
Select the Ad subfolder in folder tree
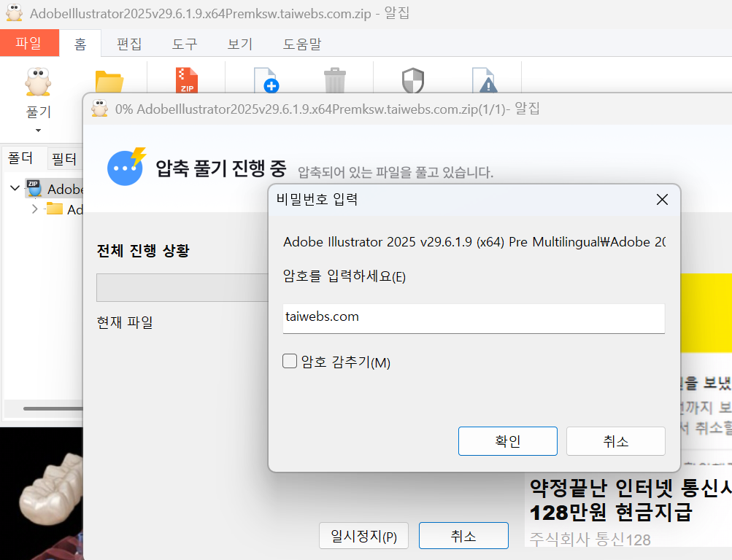[x=65, y=209]
